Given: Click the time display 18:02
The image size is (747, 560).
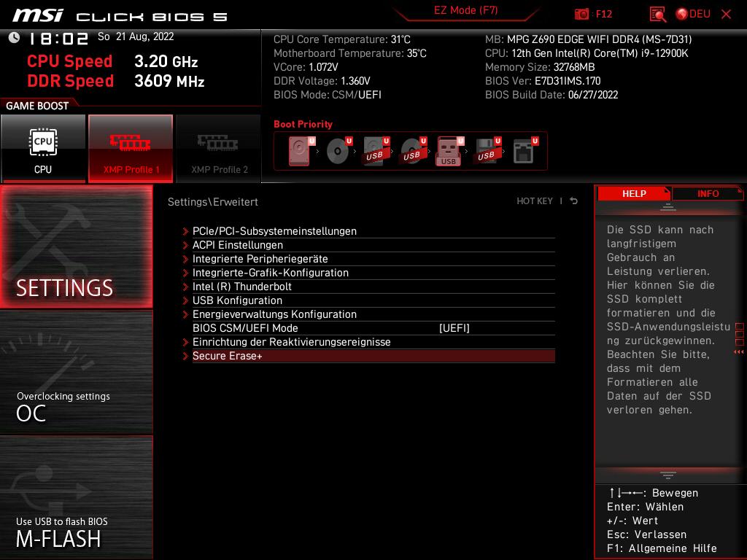Looking at the screenshot, I should (58, 39).
